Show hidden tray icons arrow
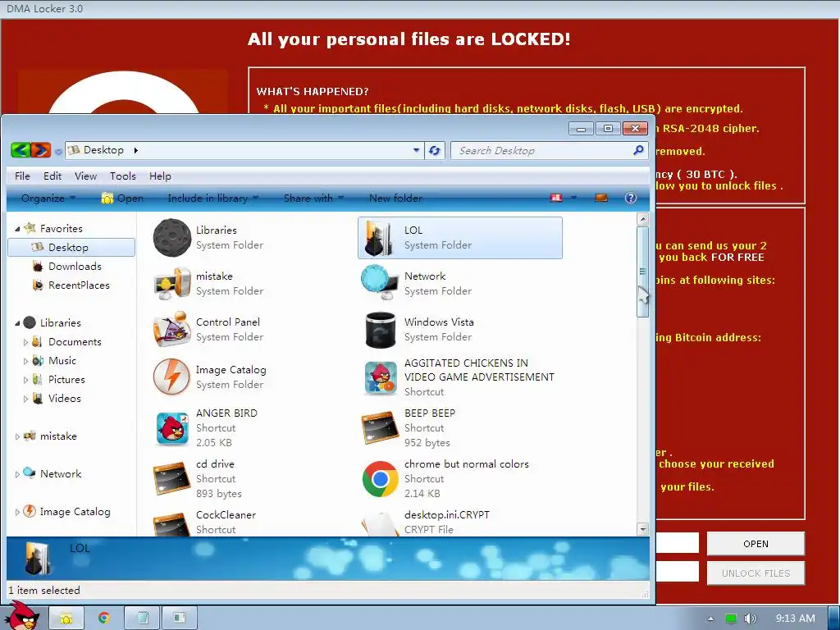Screen dimensions: 840x630 click(x=710, y=619)
